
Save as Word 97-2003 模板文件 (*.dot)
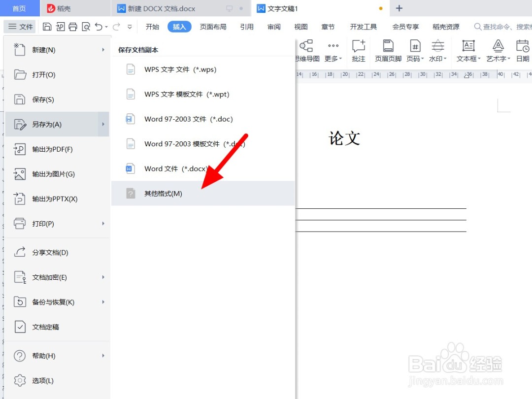coord(203,143)
